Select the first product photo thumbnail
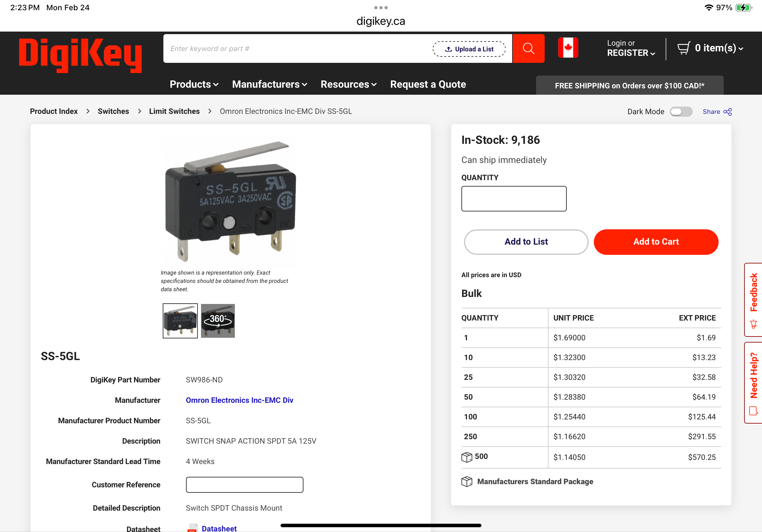762x532 pixels. (x=180, y=321)
